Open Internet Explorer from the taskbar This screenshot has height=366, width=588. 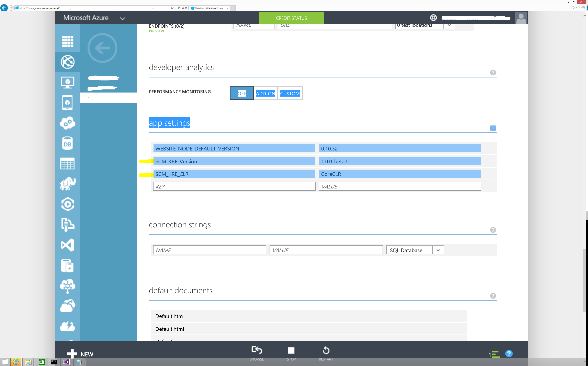coord(16,362)
